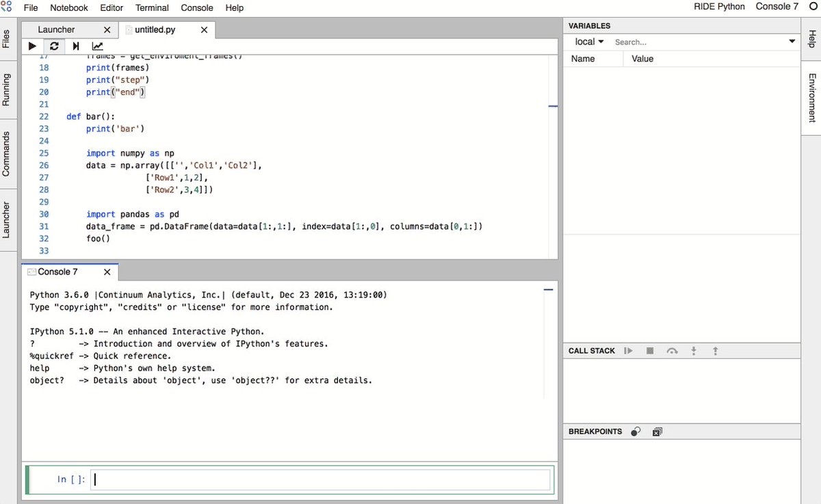Close the Launcher tab
821x504 pixels.
pyautogui.click(x=107, y=30)
